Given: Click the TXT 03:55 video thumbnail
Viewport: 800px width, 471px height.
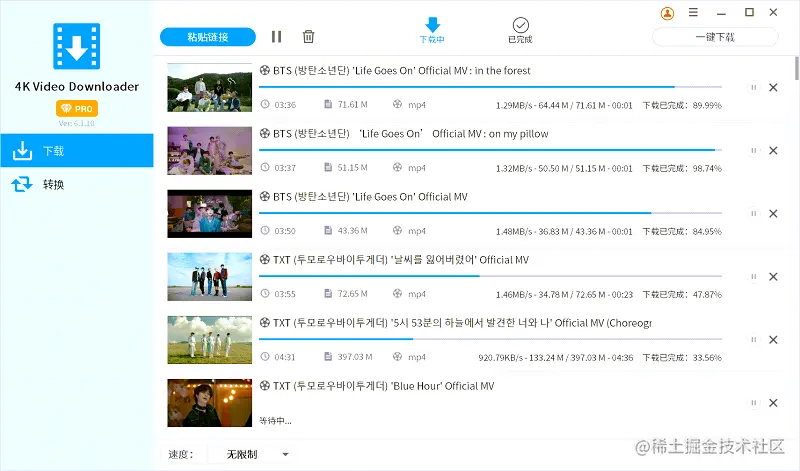Looking at the screenshot, I should click(x=210, y=277).
